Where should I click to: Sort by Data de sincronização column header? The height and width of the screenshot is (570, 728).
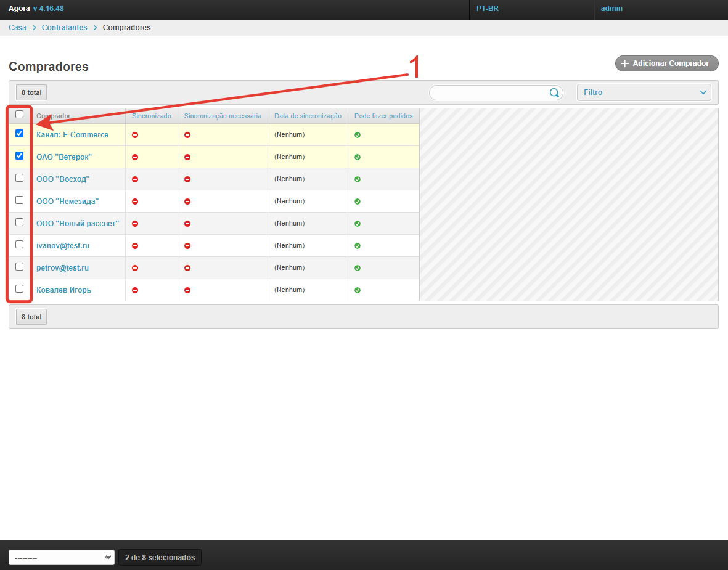308,116
